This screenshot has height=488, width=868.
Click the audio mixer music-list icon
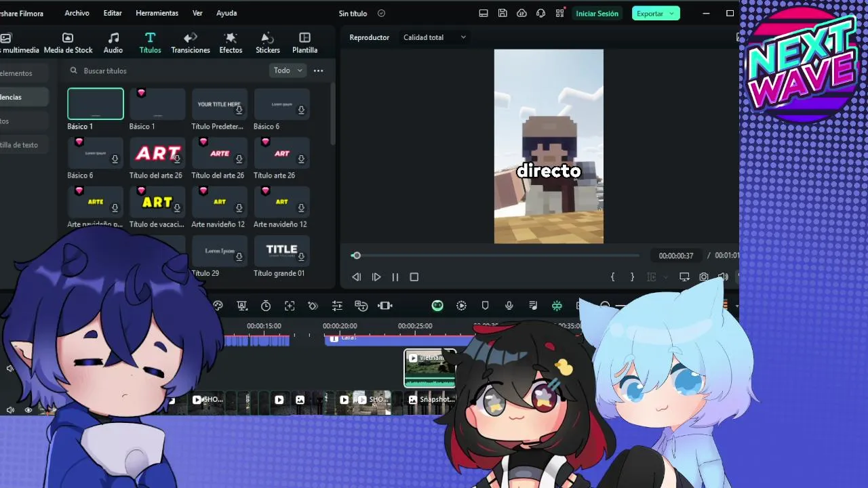[x=533, y=306]
